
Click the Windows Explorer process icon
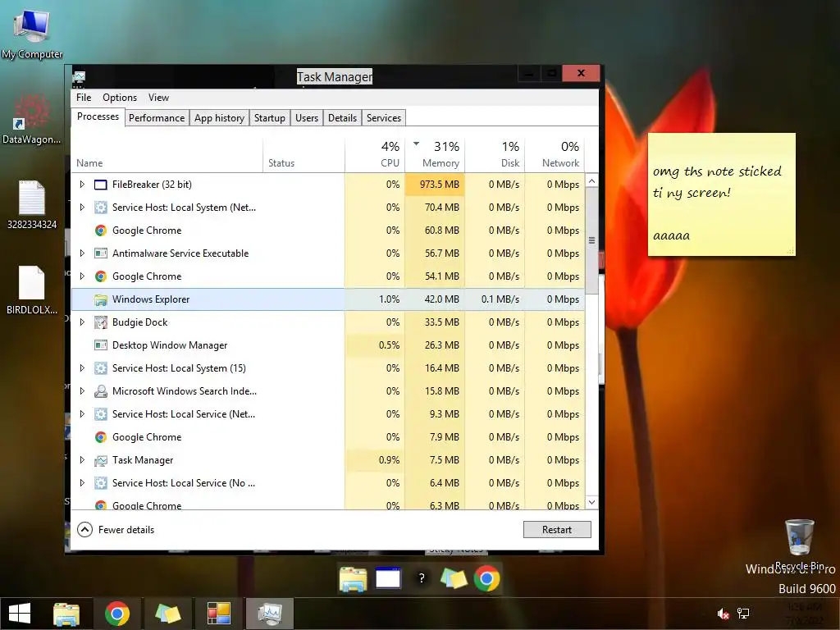click(x=100, y=299)
